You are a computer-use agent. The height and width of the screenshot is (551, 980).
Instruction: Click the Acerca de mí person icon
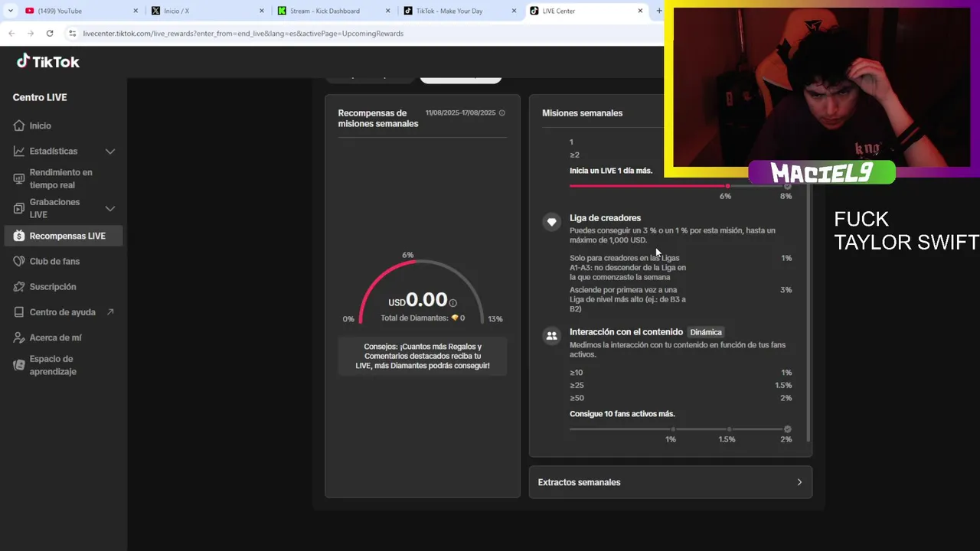[x=19, y=337]
